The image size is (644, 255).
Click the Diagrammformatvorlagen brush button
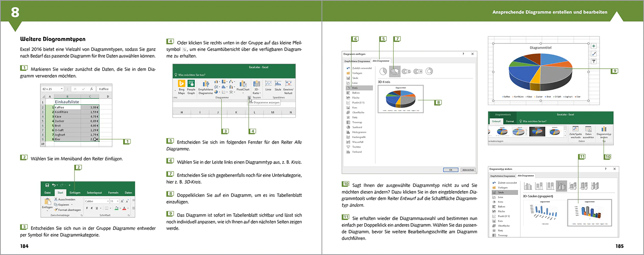pos(594,54)
